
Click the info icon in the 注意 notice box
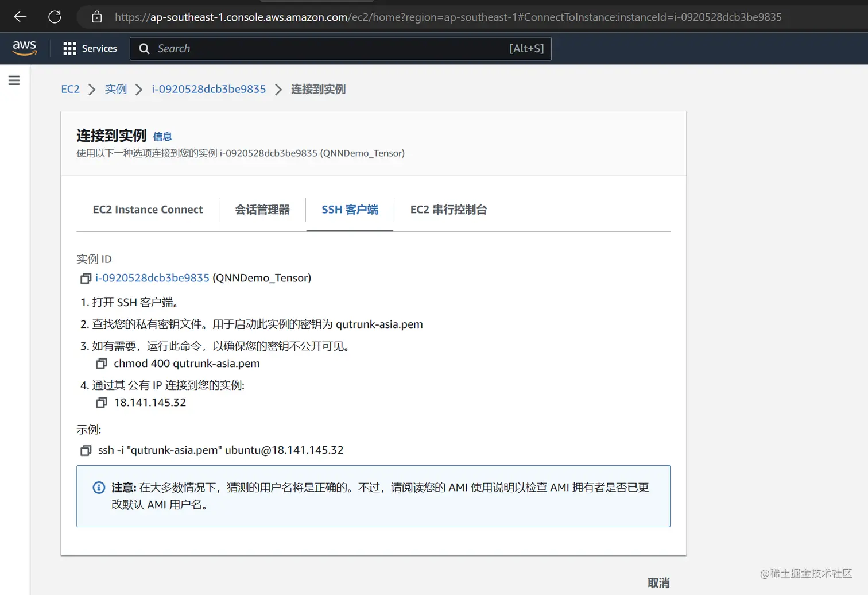98,487
